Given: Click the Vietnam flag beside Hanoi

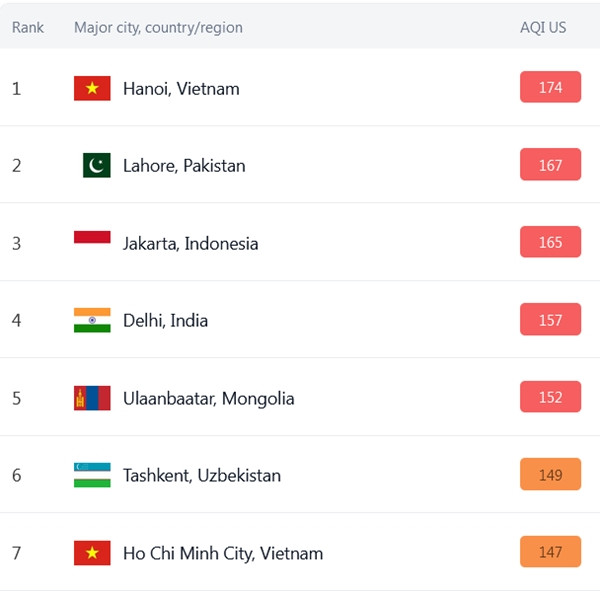Looking at the screenshot, I should 92,88.
